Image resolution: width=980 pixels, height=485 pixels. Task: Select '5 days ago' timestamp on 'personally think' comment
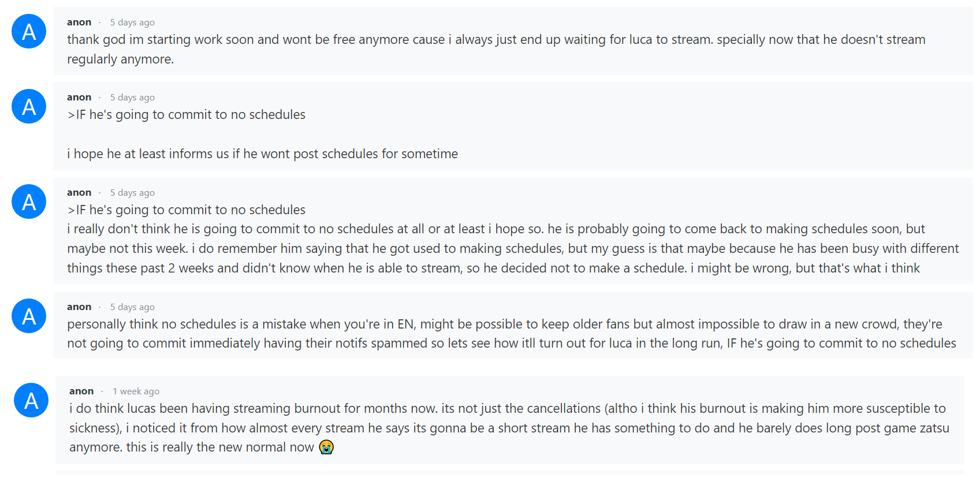(132, 307)
